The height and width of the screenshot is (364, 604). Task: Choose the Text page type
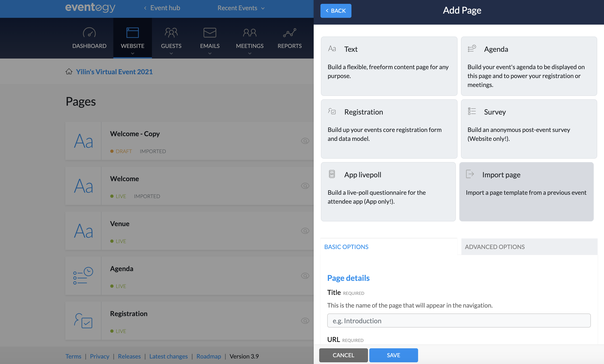(x=389, y=66)
